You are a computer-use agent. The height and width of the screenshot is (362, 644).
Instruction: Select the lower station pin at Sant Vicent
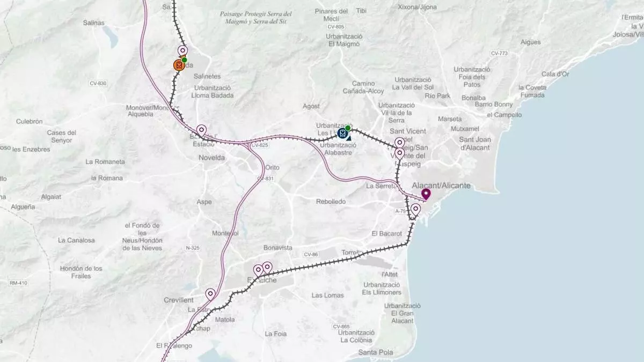(x=399, y=153)
